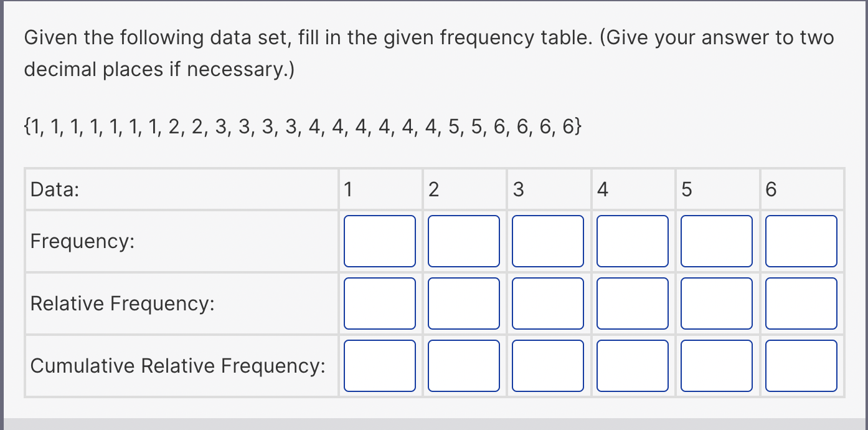Click the column header labeled 4
Viewport: 868px width, 430px height.
(x=632, y=189)
